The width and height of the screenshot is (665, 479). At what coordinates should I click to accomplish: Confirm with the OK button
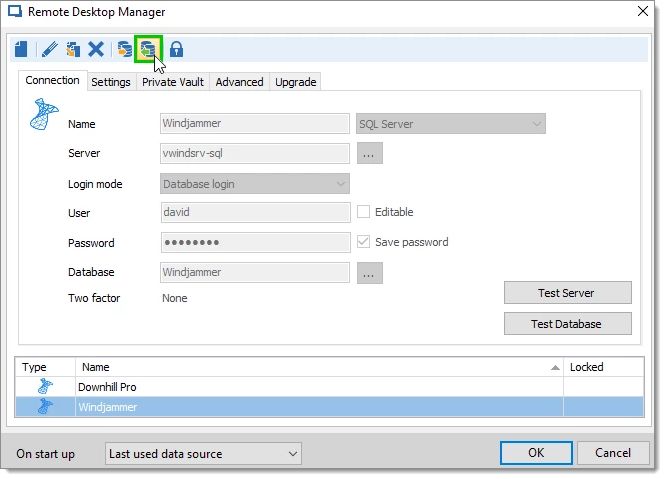[536, 453]
